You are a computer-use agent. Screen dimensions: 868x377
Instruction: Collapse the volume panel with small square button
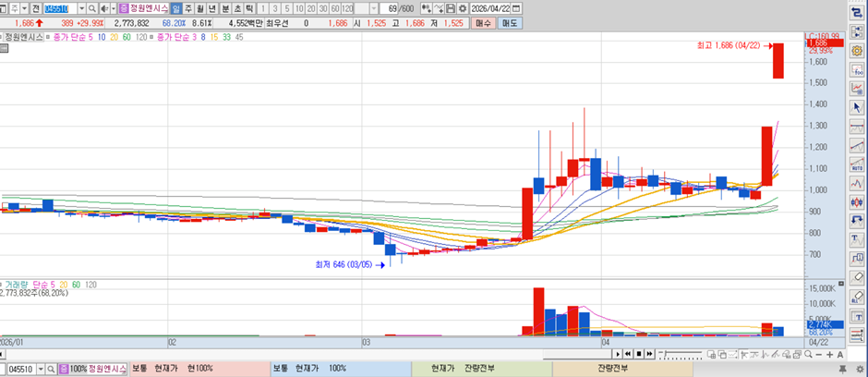841,284
